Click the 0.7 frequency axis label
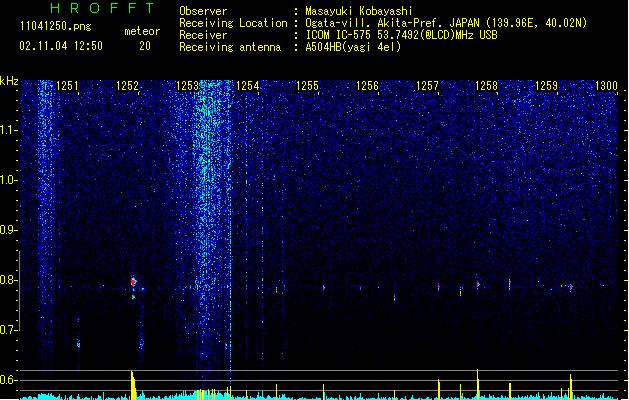629x400 pixels. (x=8, y=330)
